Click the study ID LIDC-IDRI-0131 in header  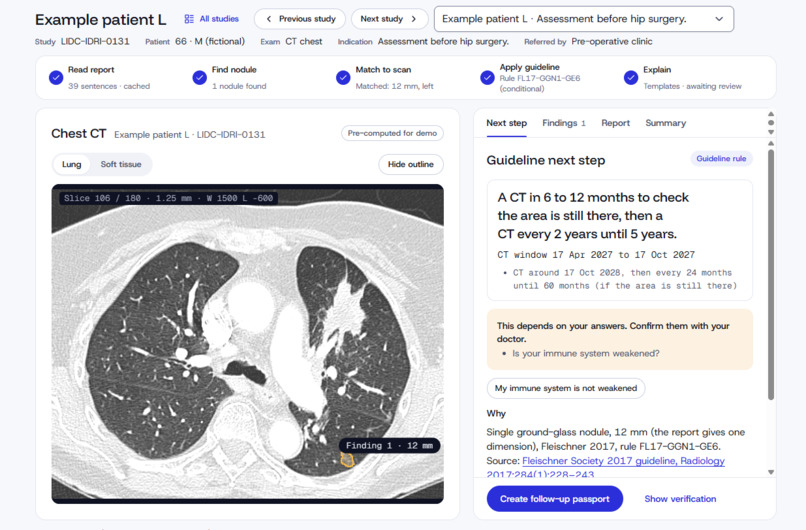pos(95,41)
